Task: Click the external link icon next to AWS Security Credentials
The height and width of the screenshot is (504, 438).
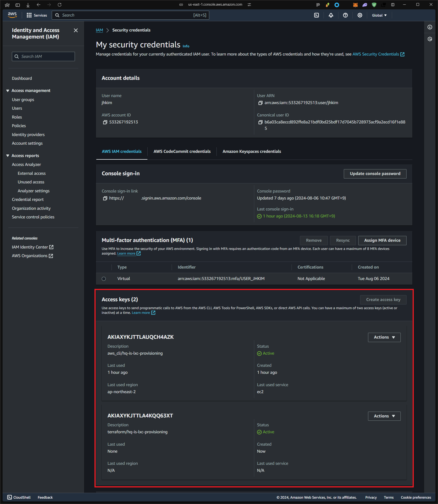Action: coord(402,54)
